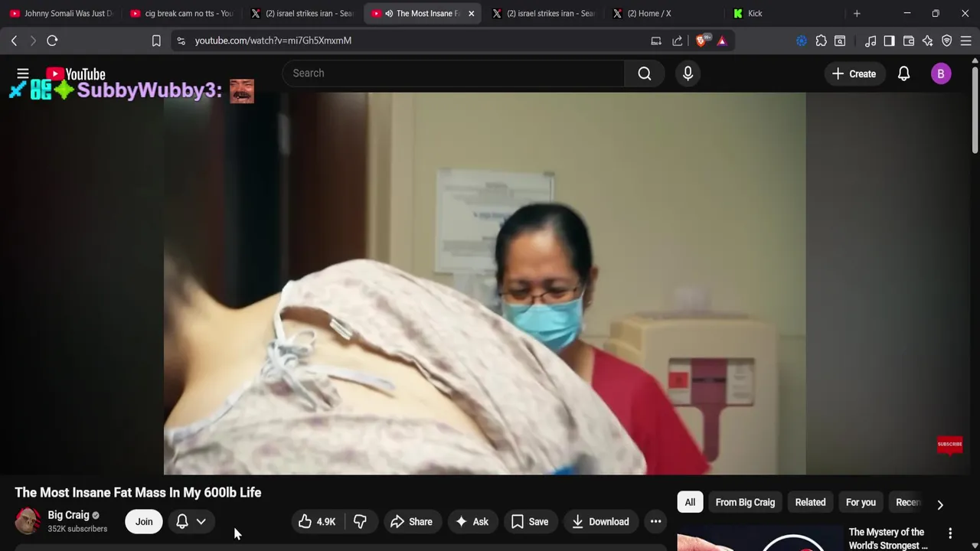This screenshot has height=551, width=980.
Task: Switch to second israel strikes iran tab
Action: click(544, 13)
